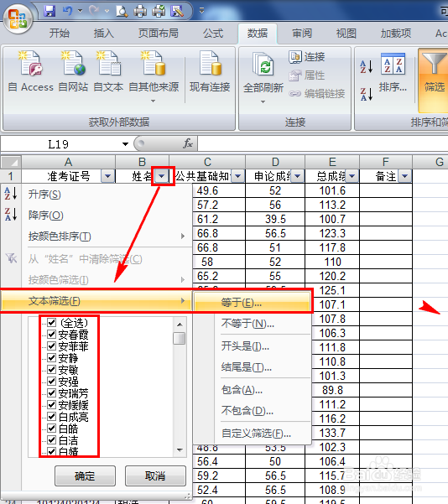The width and height of the screenshot is (448, 504).
Task: Toggle the (全选) select all checkbox
Action: pos(52,322)
